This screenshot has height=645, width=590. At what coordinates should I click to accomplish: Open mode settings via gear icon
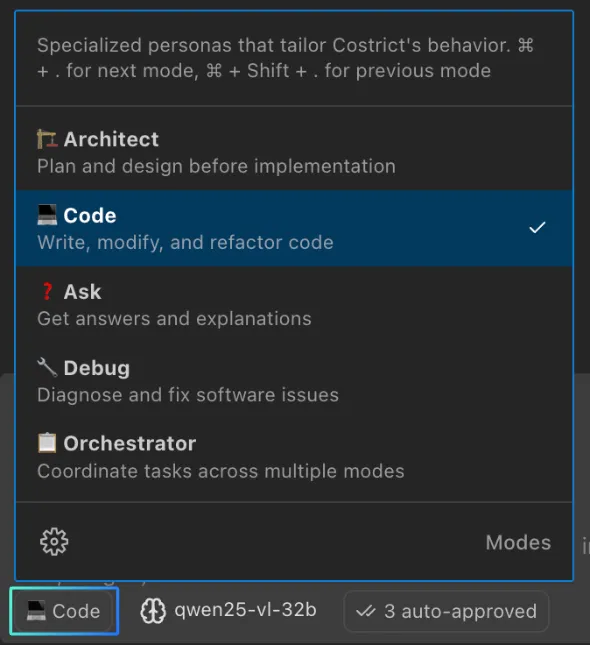coord(54,542)
